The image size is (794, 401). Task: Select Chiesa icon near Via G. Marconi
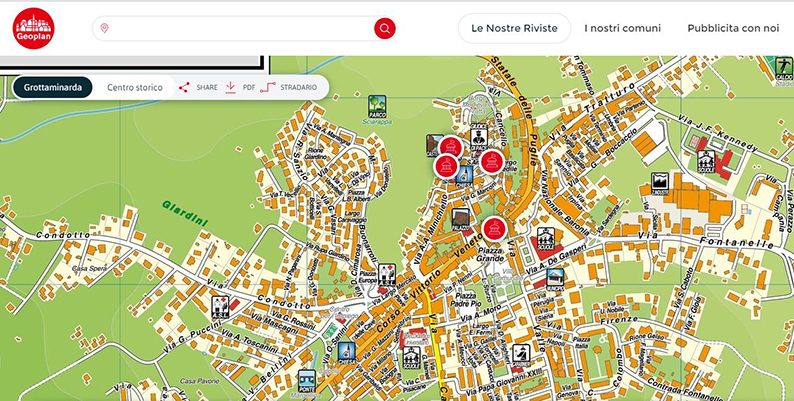tap(464, 177)
